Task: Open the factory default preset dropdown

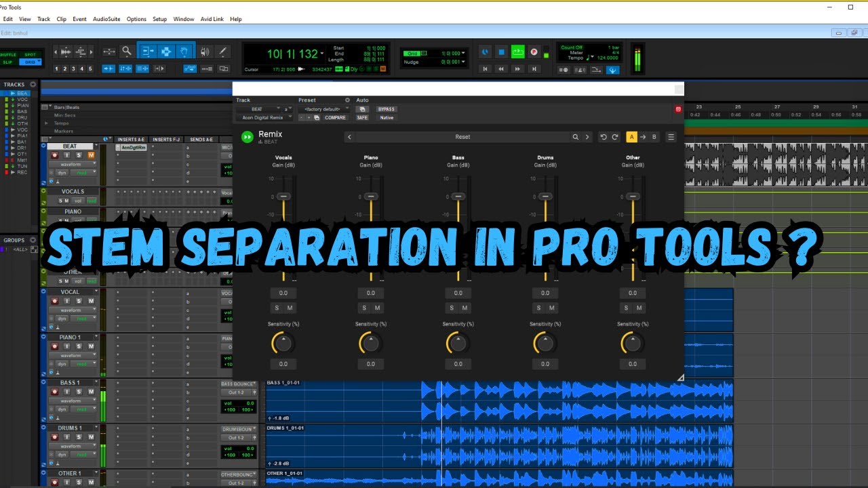Action: tap(325, 109)
